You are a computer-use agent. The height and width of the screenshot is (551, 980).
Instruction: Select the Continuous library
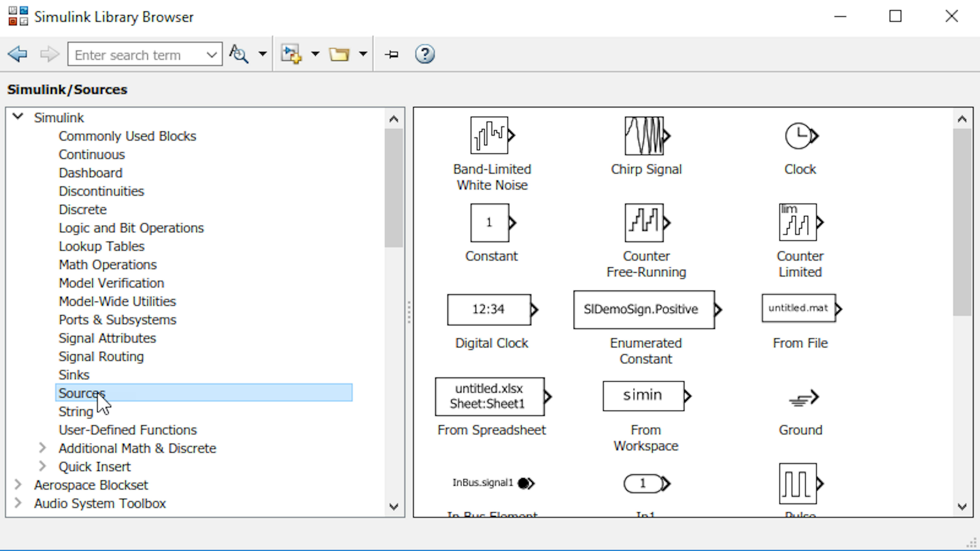tap(92, 154)
